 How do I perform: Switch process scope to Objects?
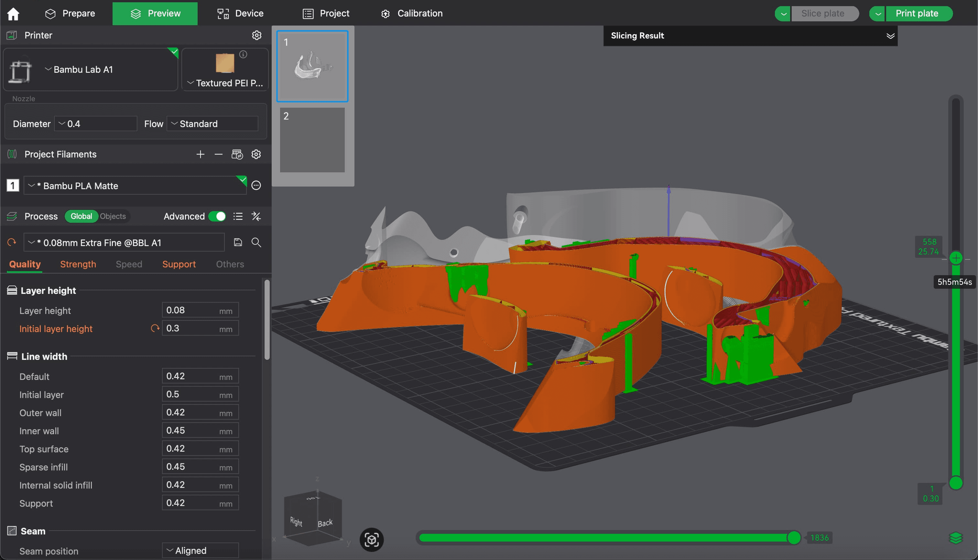[x=113, y=217]
